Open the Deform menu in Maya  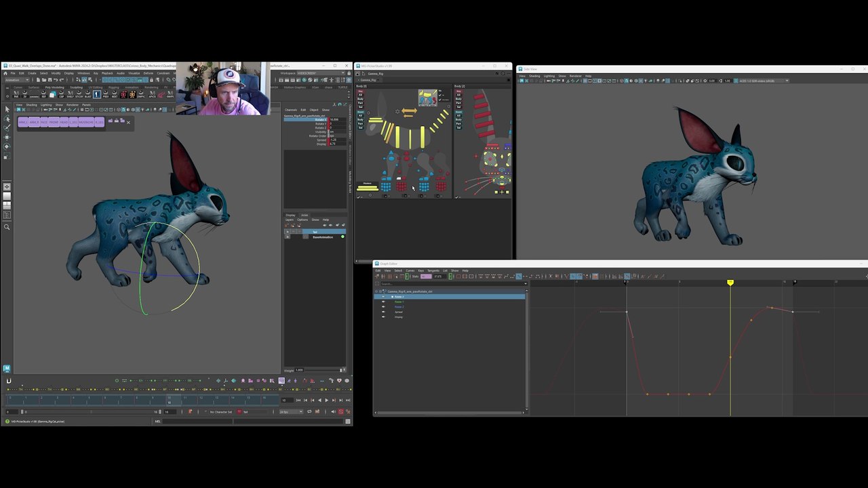click(x=148, y=73)
